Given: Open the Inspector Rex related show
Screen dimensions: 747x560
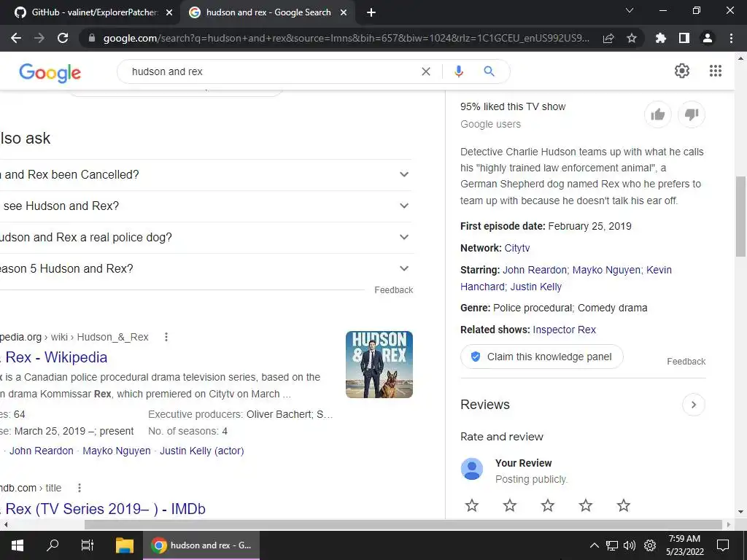Looking at the screenshot, I should point(564,330).
